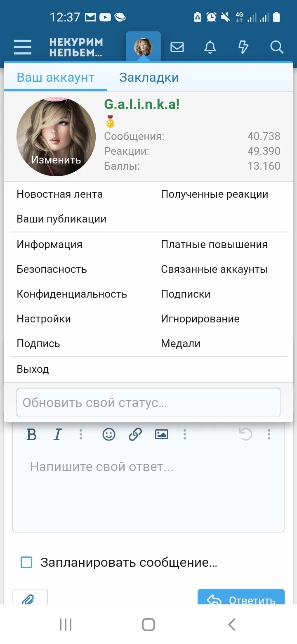Toggle italic formatting in the editor
Image resolution: width=297 pixels, height=644 pixels.
click(58, 434)
